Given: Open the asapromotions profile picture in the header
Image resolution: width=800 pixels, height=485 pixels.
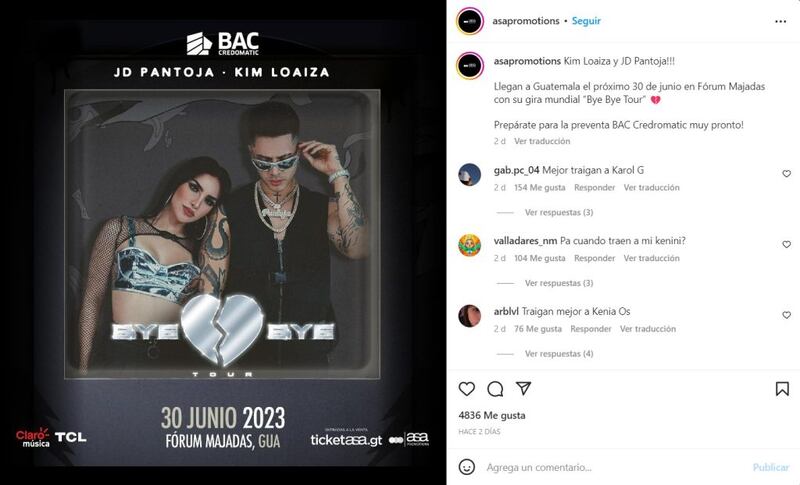Looking at the screenshot, I should (470, 21).
